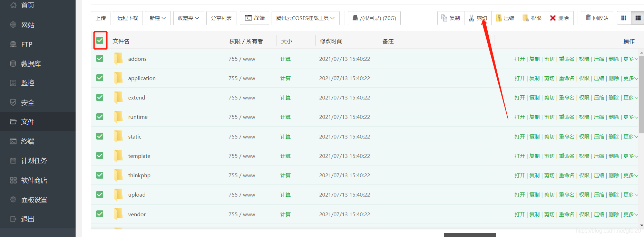Click the red delete (删除) toolbar button

559,18
